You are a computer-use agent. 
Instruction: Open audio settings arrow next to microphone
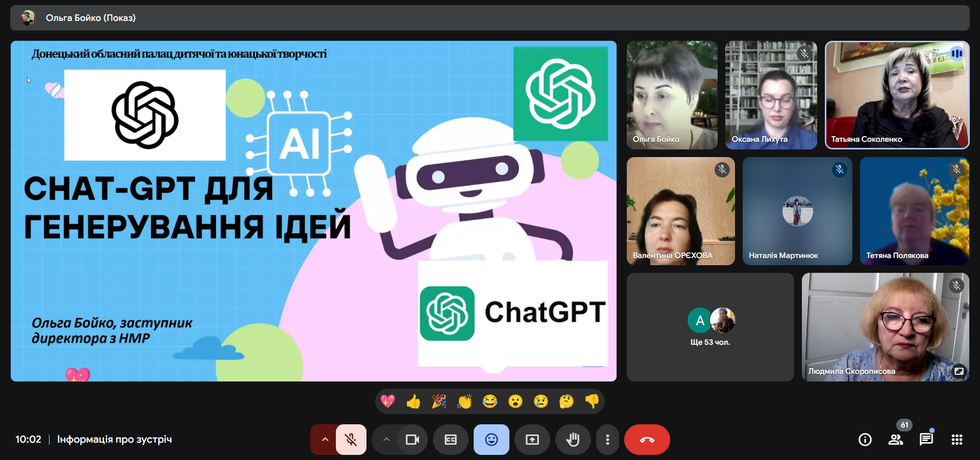325,440
